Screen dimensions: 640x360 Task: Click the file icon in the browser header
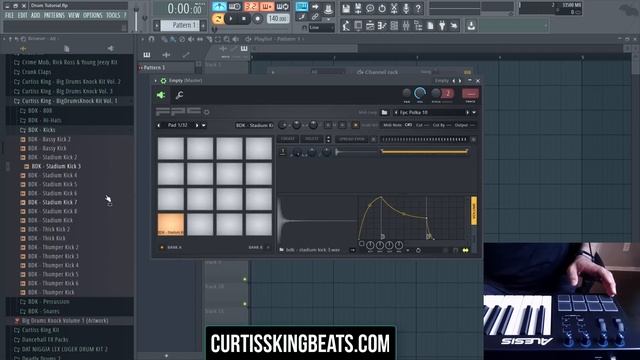click(x=67, y=49)
